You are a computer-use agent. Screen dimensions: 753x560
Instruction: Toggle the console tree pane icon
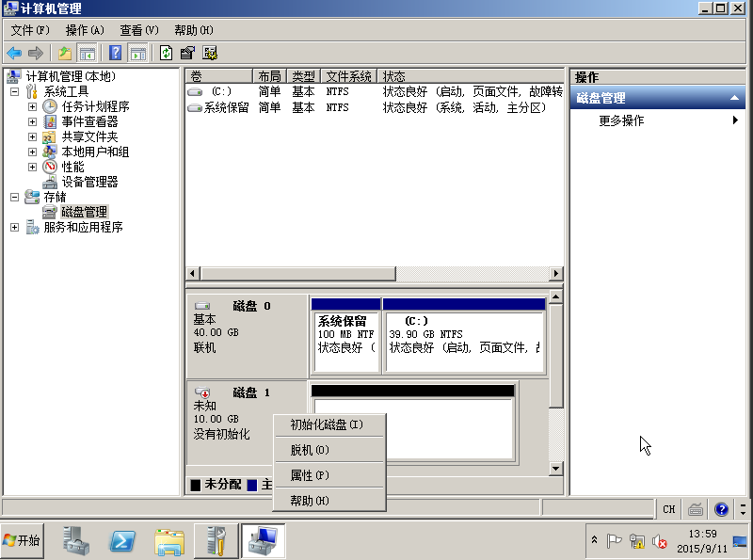click(x=87, y=53)
